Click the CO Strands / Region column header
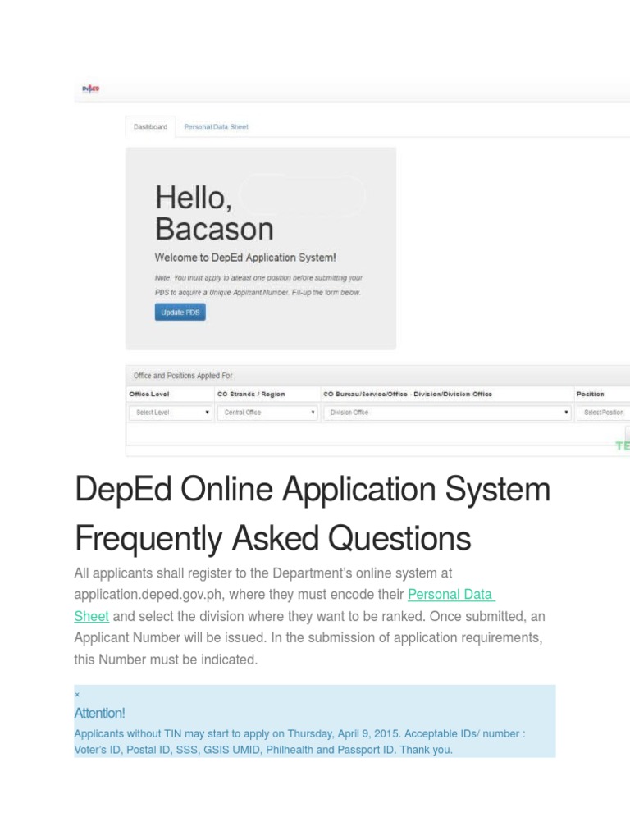 point(251,394)
